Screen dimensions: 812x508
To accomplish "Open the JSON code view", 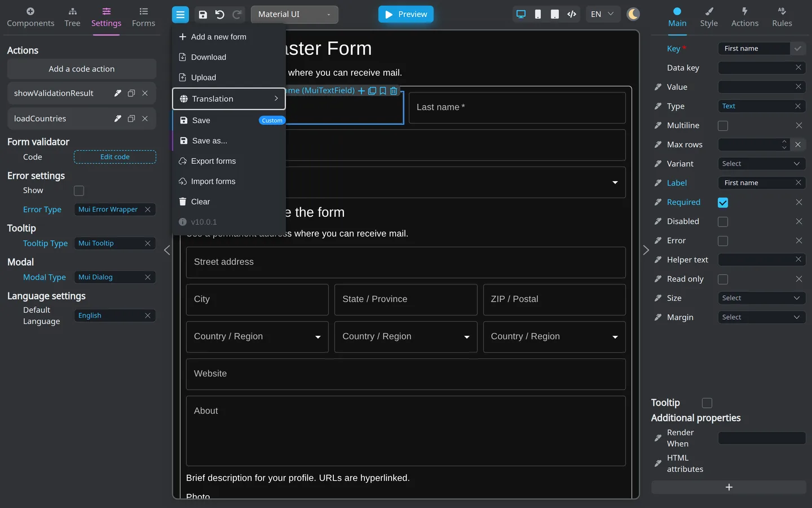I will tap(572, 14).
